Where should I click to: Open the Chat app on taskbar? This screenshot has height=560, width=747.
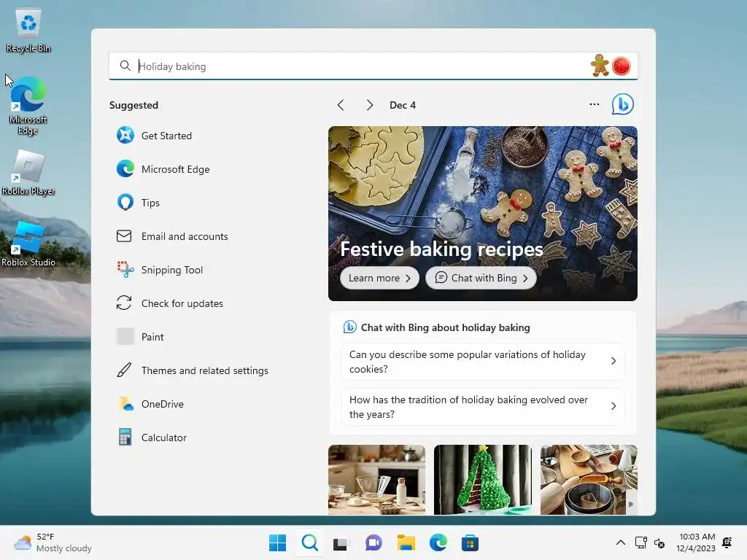[x=373, y=542]
